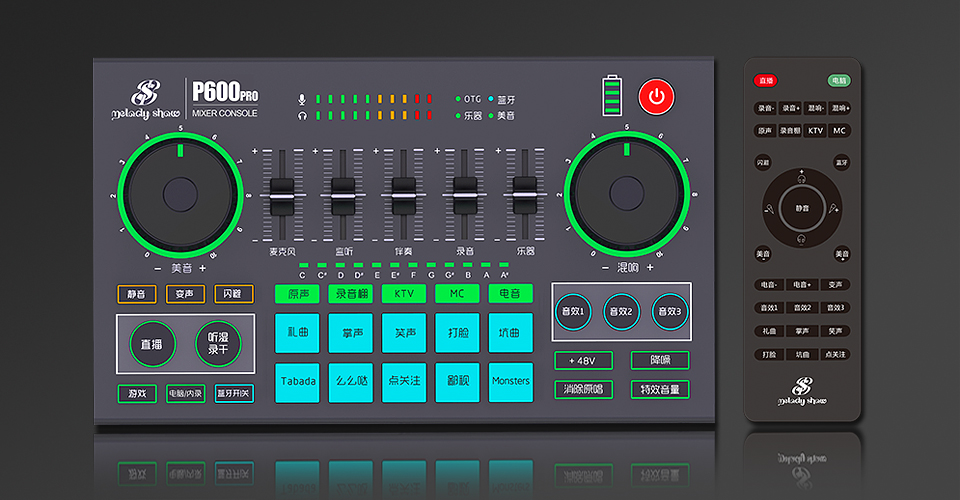Tap 点关注 button on the remote

[835, 354]
